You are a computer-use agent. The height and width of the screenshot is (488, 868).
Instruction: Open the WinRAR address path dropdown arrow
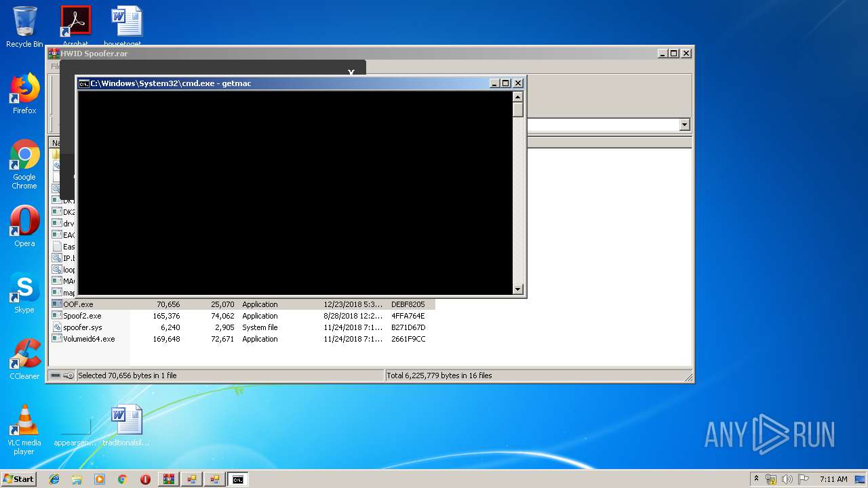[x=684, y=125]
